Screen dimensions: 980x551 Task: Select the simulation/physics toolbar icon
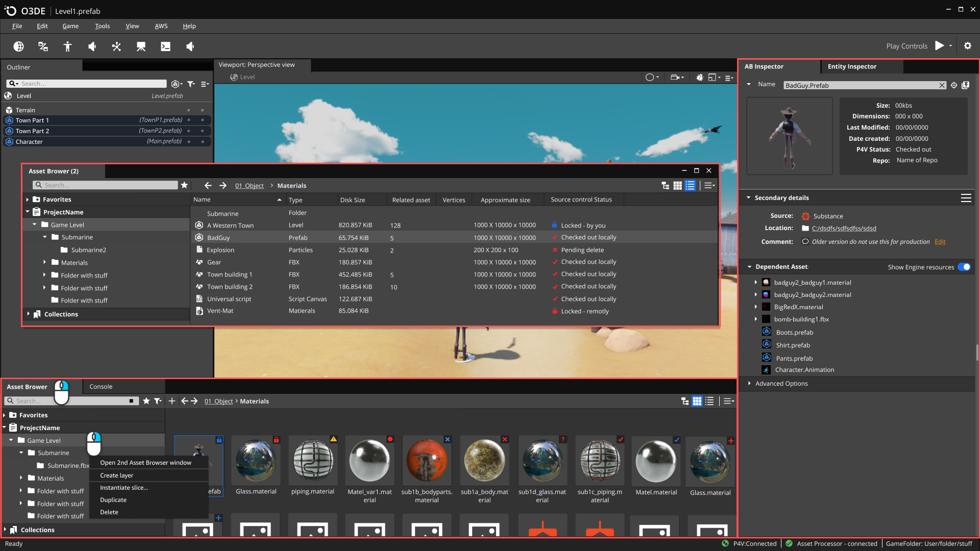(x=116, y=46)
